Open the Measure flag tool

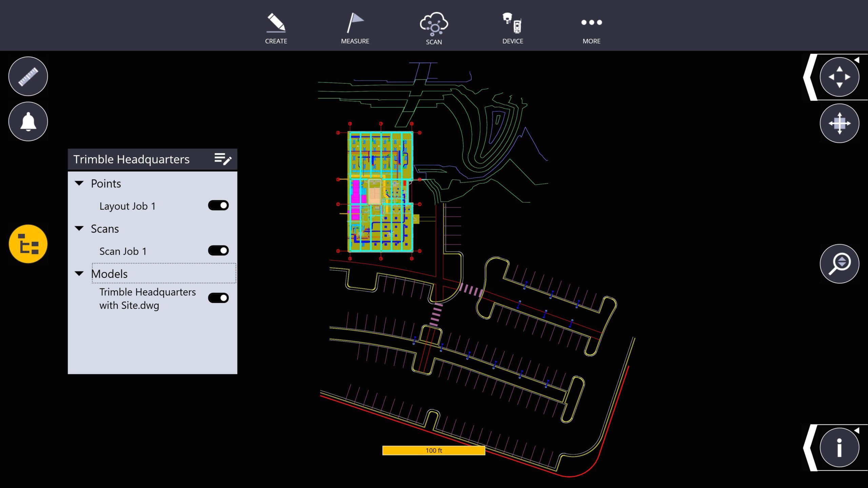(x=355, y=28)
